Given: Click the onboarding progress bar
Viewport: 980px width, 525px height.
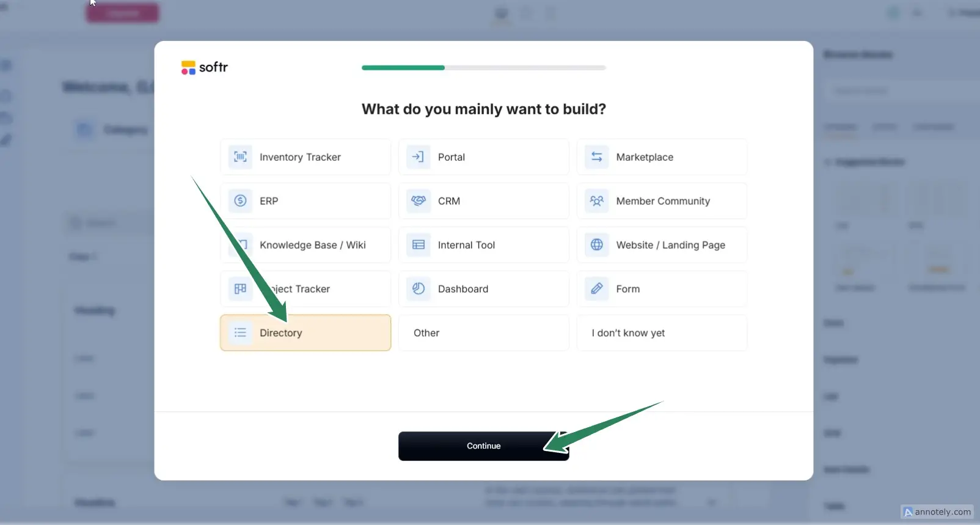Looking at the screenshot, I should (483, 68).
